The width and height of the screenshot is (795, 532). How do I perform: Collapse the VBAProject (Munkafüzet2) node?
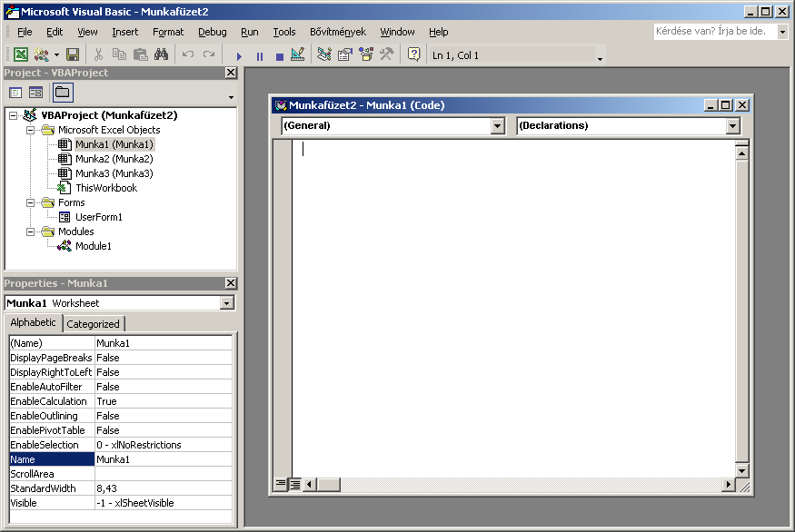point(14,115)
